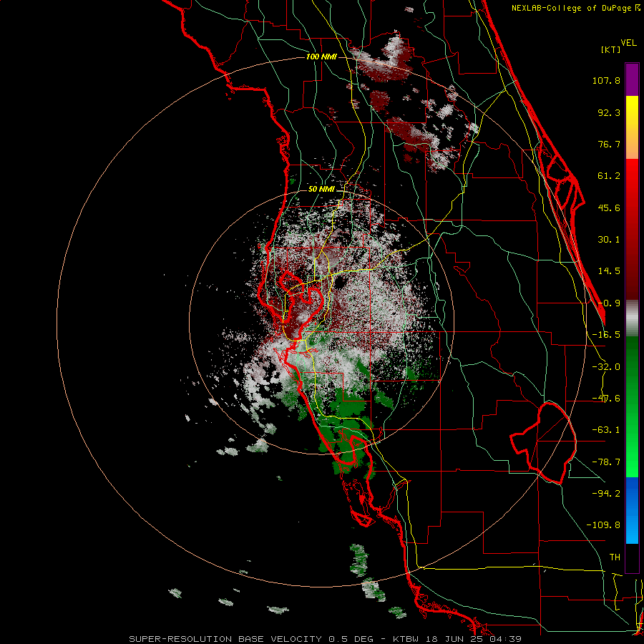644x644 pixels.
Task: Select the -47.6 scale value
Action: [x=606, y=399]
